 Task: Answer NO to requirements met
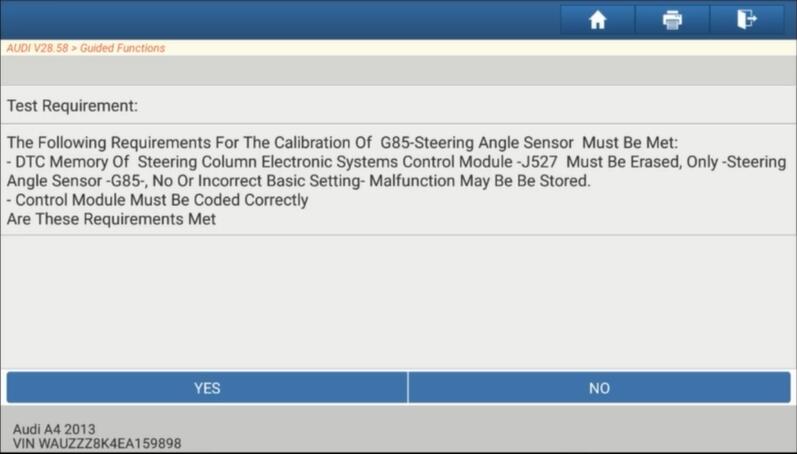(x=599, y=388)
